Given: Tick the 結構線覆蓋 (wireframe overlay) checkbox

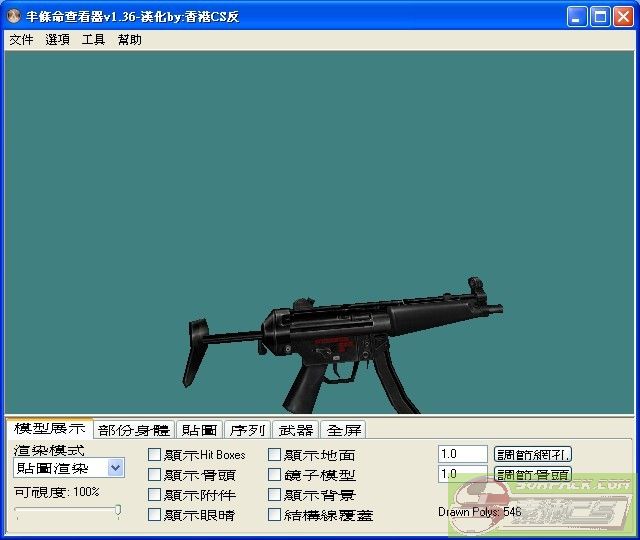Looking at the screenshot, I should pos(275,515).
